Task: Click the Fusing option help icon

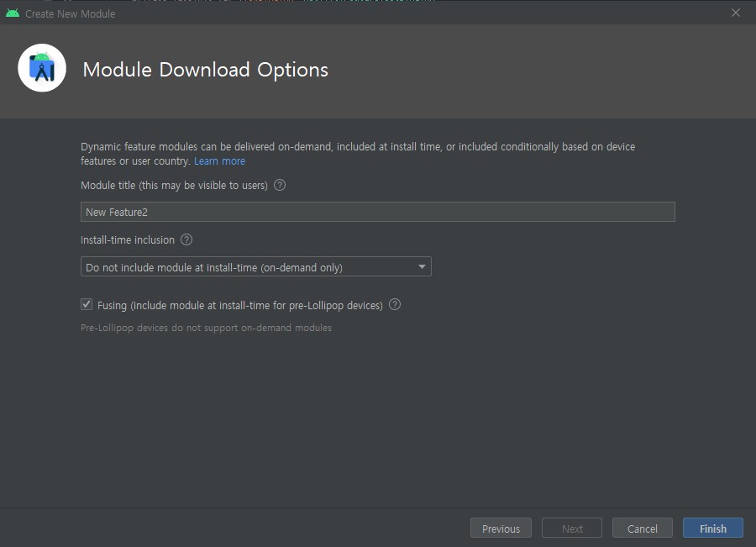Action: (395, 304)
